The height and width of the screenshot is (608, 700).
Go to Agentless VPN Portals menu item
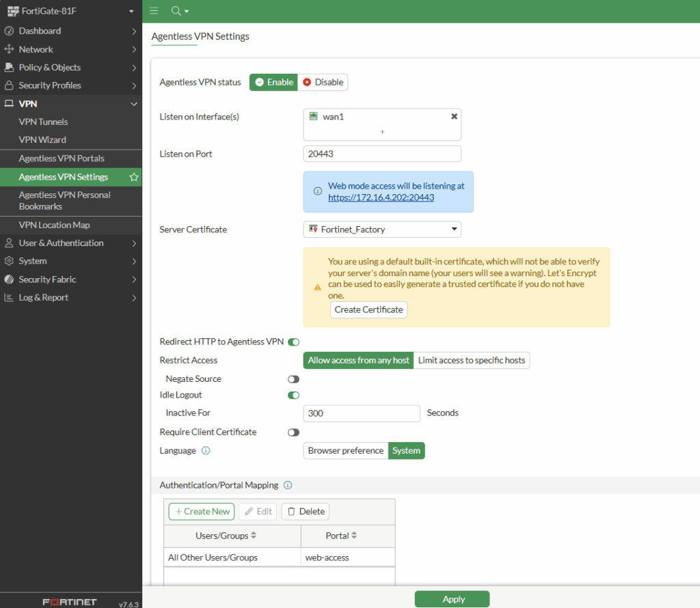[62, 158]
